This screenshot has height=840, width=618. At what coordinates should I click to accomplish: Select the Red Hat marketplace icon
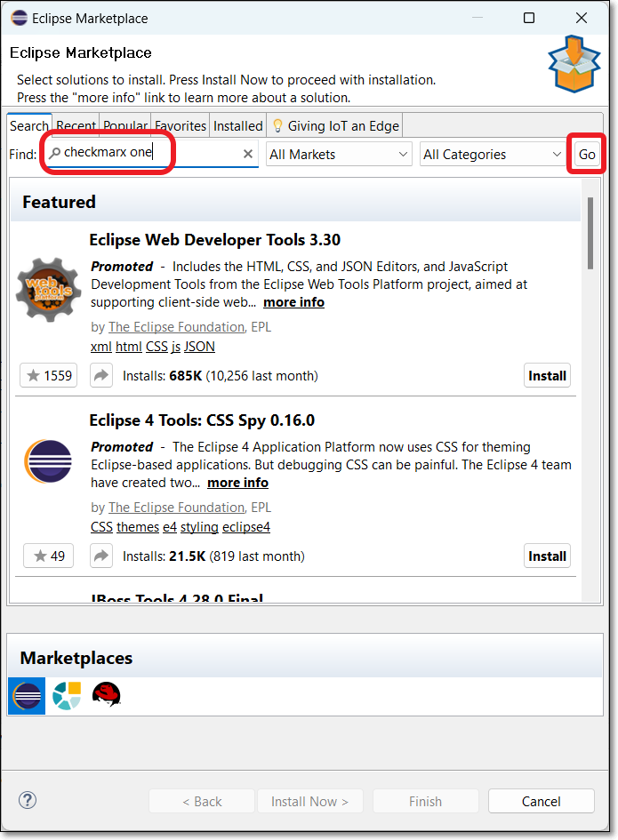(106, 695)
